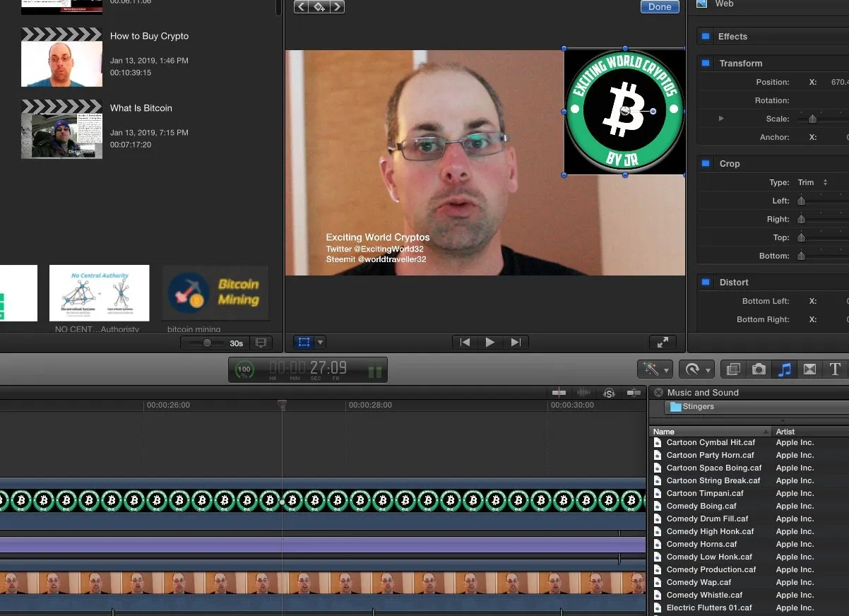Show the Effects browser
Screen dimensions: 849x616
(733, 369)
